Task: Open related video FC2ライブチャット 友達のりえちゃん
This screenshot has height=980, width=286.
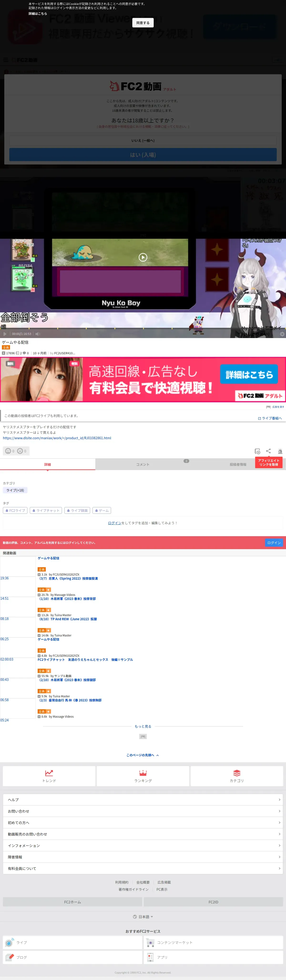Action: pos(85,660)
